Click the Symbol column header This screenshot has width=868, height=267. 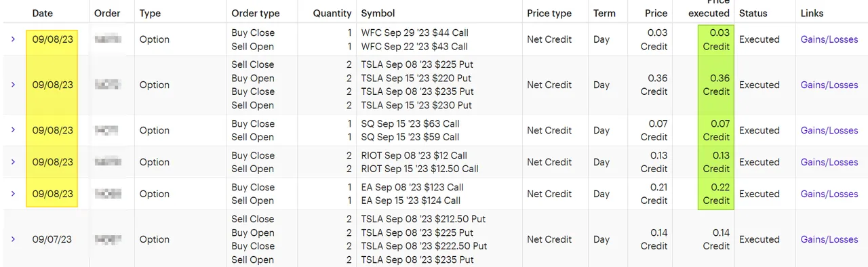point(378,13)
